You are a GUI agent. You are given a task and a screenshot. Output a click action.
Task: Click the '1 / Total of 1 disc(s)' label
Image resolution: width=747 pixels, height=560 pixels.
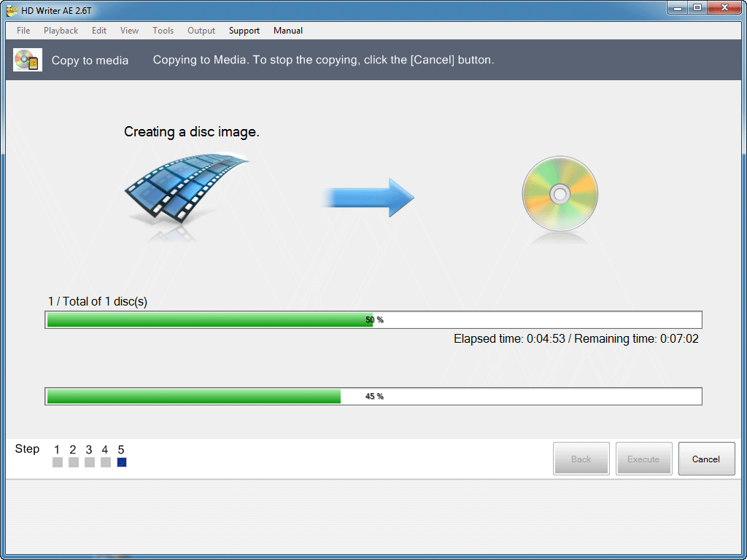pos(98,301)
